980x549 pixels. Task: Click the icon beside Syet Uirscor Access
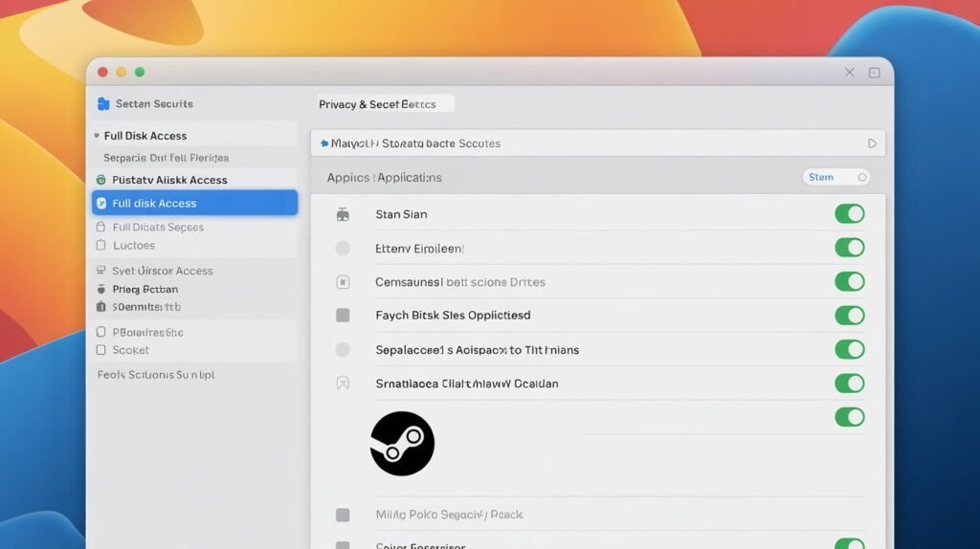[x=100, y=271]
